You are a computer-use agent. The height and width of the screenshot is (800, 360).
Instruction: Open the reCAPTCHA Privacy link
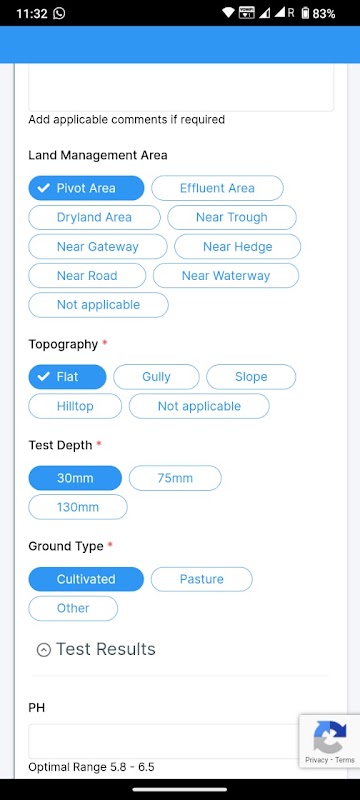coord(317,760)
